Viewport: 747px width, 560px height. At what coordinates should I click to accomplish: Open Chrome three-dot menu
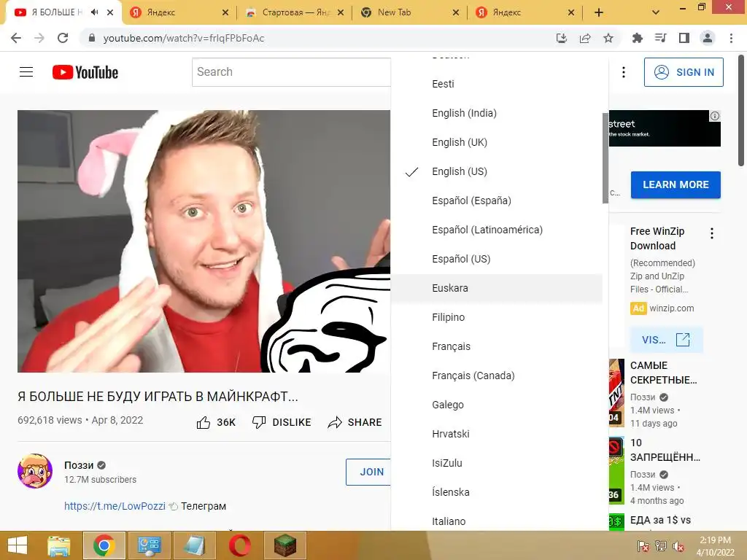(731, 38)
